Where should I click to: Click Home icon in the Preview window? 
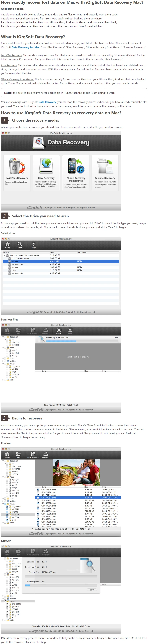7,455
